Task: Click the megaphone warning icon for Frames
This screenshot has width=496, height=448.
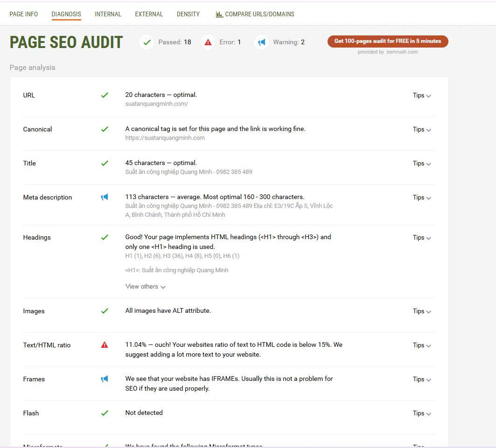Action: tap(105, 379)
